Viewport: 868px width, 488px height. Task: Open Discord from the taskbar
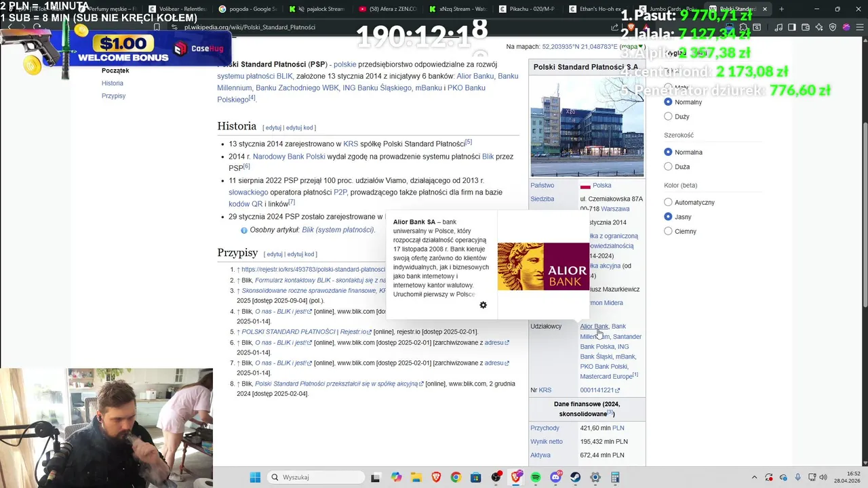[556, 477]
